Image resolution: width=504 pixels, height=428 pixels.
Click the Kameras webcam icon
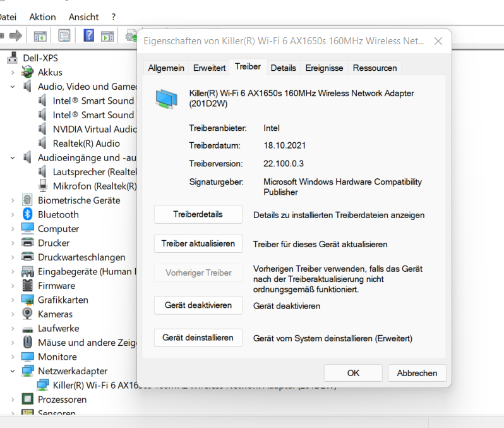(27, 314)
